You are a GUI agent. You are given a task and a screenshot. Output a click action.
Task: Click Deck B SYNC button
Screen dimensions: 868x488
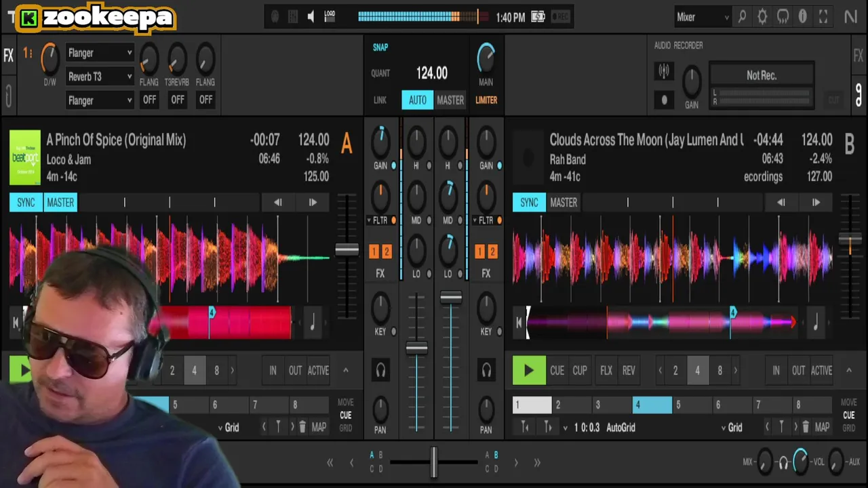tap(529, 203)
